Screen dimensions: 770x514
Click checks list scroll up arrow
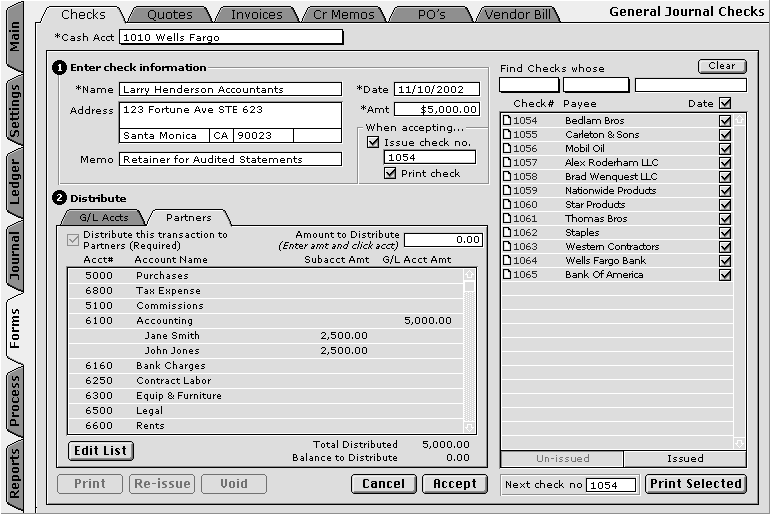click(740, 119)
